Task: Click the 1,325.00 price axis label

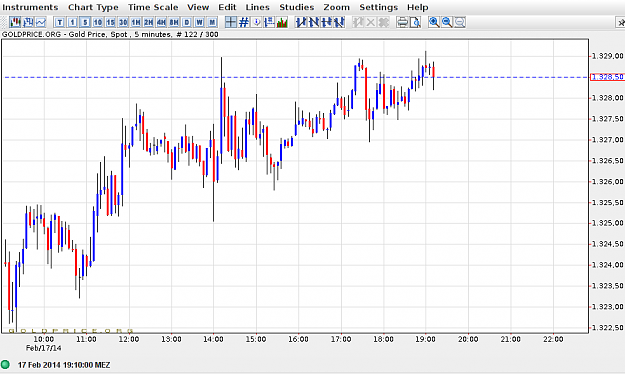Action: [607, 223]
